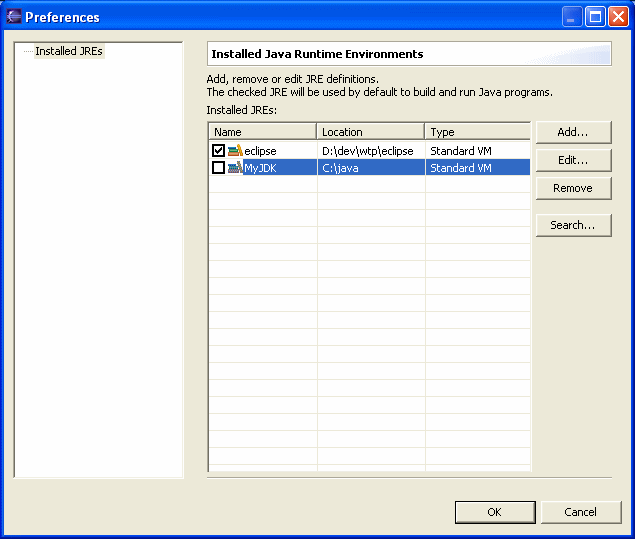Click the Search... button
Image resolution: width=635 pixels, height=539 pixels.
pyautogui.click(x=573, y=225)
